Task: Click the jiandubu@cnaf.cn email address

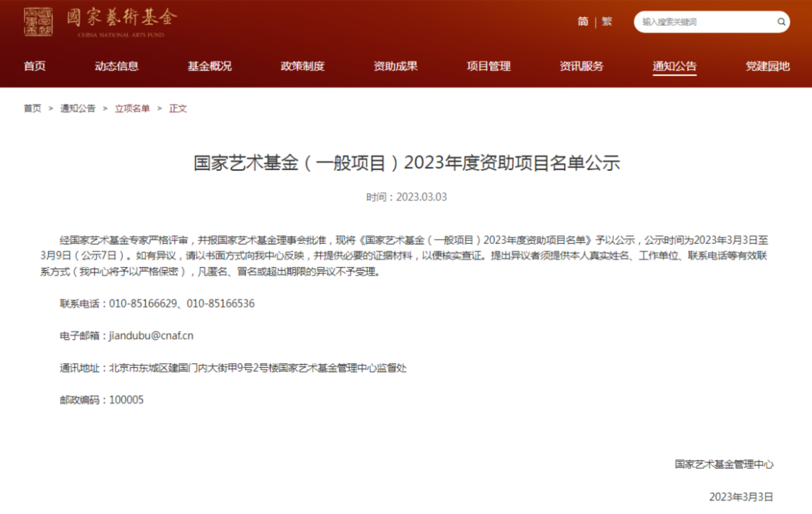Action: coord(151,335)
